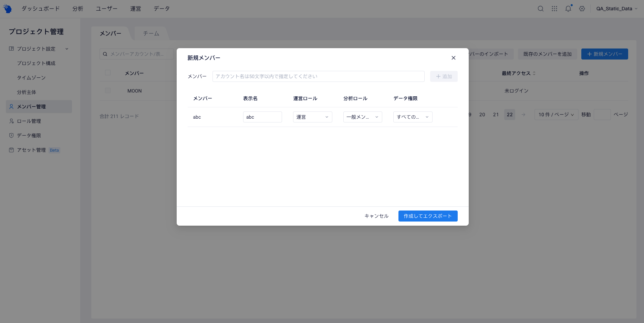Screen dimensions: 644x323
Task: Open the settings gear icon
Action: pos(582,9)
